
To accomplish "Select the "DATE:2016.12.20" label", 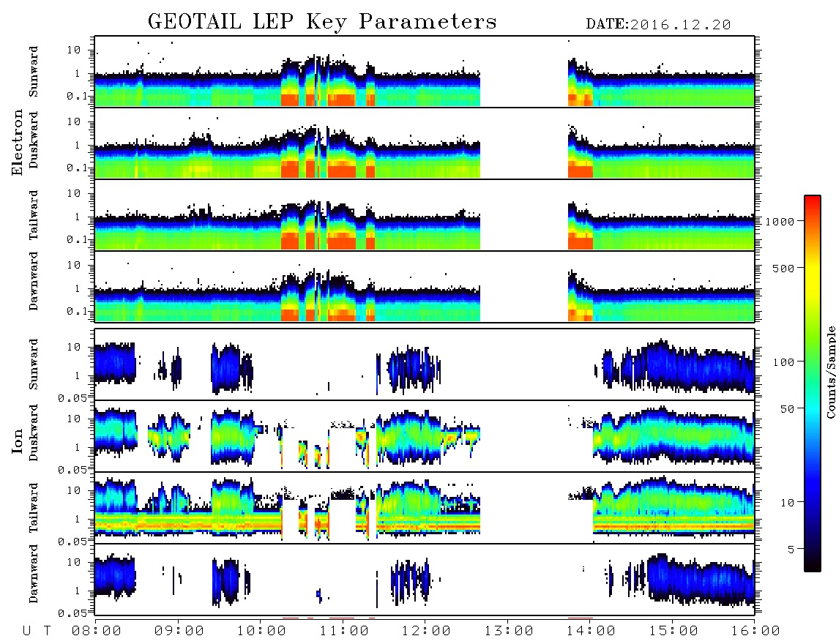I will [658, 25].
